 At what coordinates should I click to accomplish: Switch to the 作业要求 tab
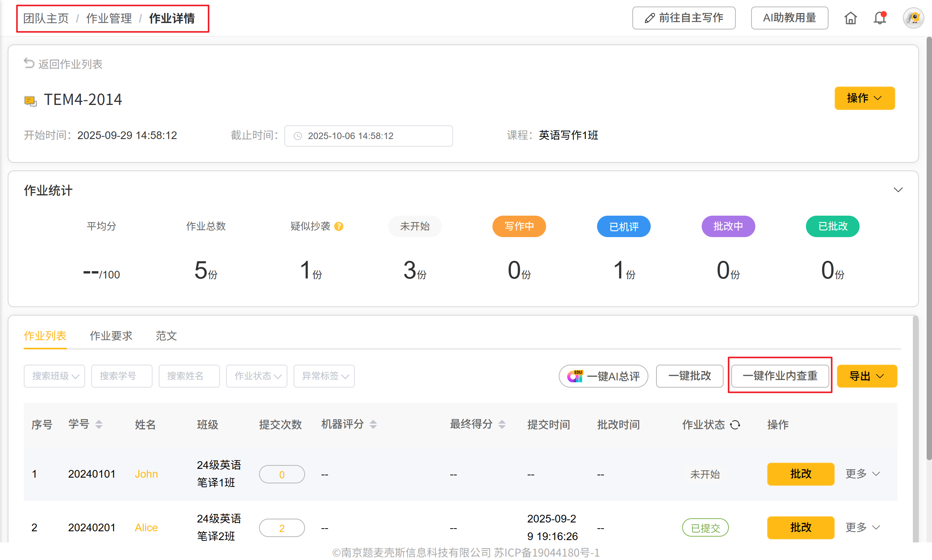111,336
